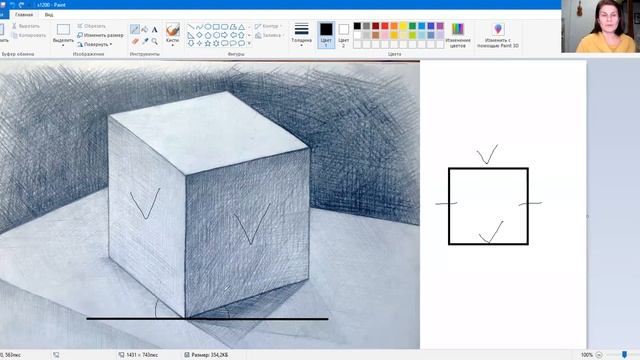Image resolution: width=640 pixels, height=360 pixels.
Task: Pick the red palette swatch
Action: [385, 26]
